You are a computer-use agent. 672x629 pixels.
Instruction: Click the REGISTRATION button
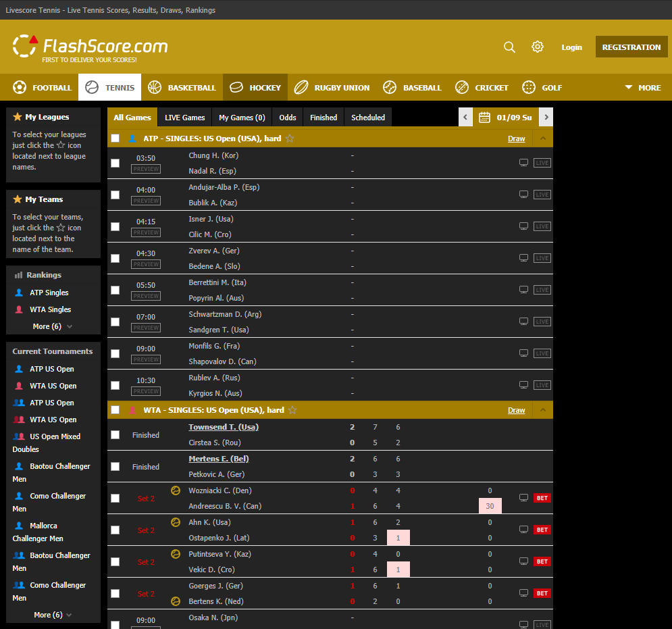631,47
